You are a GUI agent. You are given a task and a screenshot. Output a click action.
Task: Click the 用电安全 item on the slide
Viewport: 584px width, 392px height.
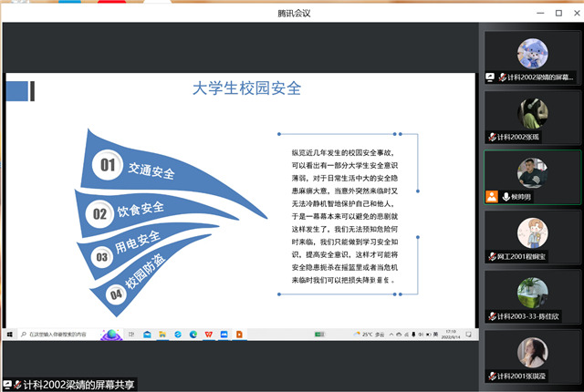click(x=138, y=242)
